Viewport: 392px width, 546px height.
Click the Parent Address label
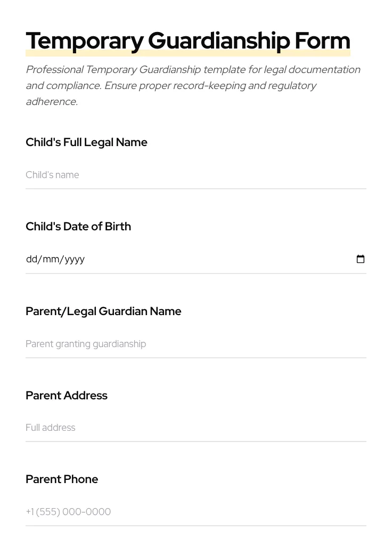click(x=67, y=395)
